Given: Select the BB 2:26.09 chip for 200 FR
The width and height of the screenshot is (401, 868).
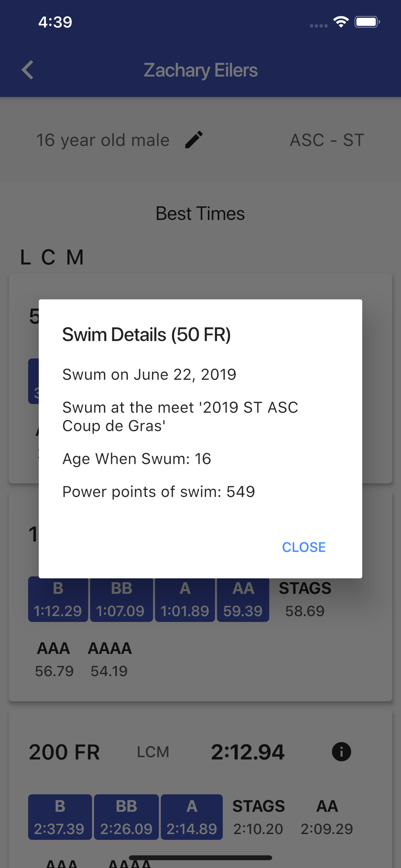Looking at the screenshot, I should point(126,817).
